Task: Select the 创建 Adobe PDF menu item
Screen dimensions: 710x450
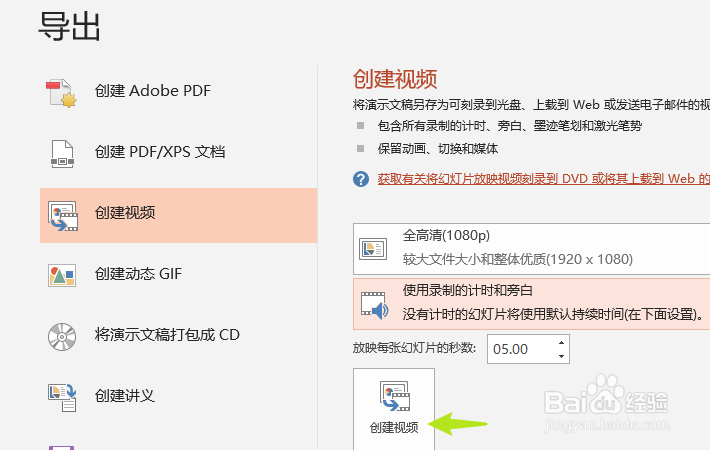Action: pos(178,91)
